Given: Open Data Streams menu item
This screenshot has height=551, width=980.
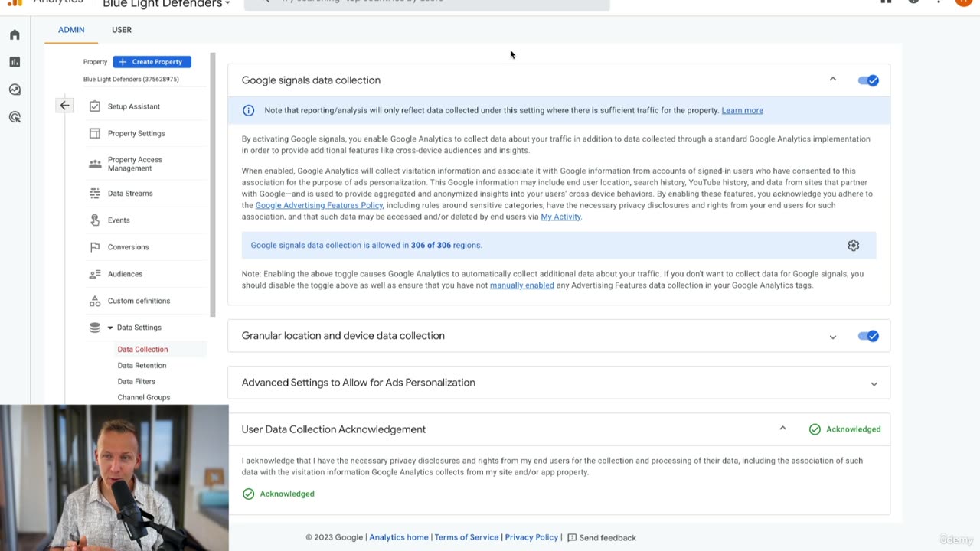Looking at the screenshot, I should [130, 194].
